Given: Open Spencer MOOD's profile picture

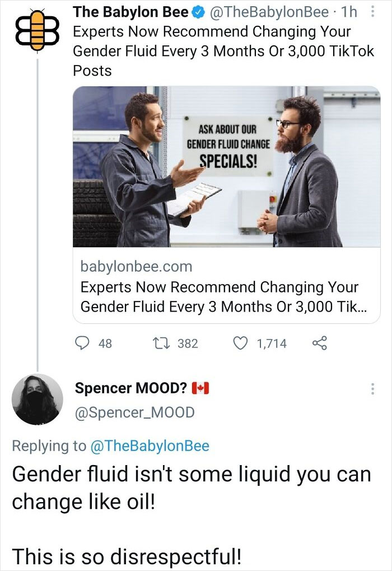Looking at the screenshot, I should pos(38,399).
